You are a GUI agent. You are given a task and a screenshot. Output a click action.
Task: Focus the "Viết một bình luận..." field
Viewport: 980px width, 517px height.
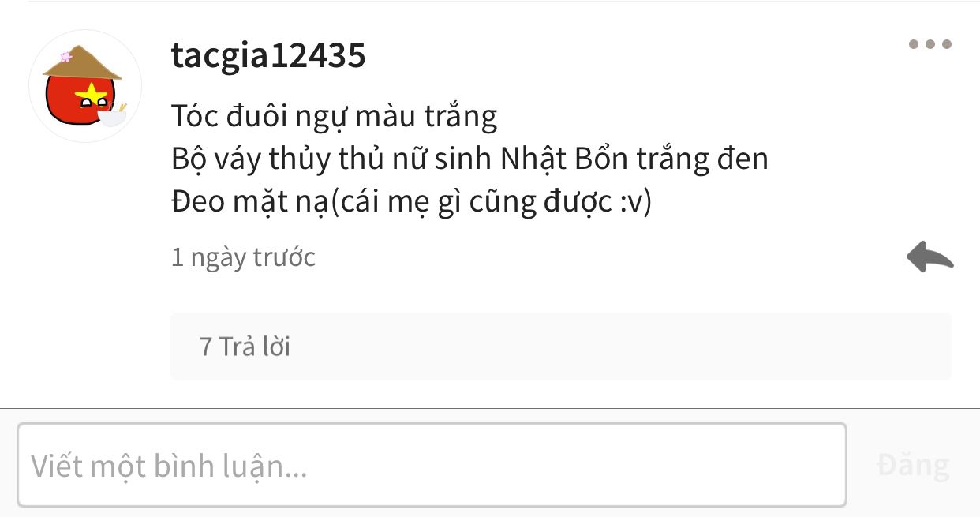click(x=432, y=465)
